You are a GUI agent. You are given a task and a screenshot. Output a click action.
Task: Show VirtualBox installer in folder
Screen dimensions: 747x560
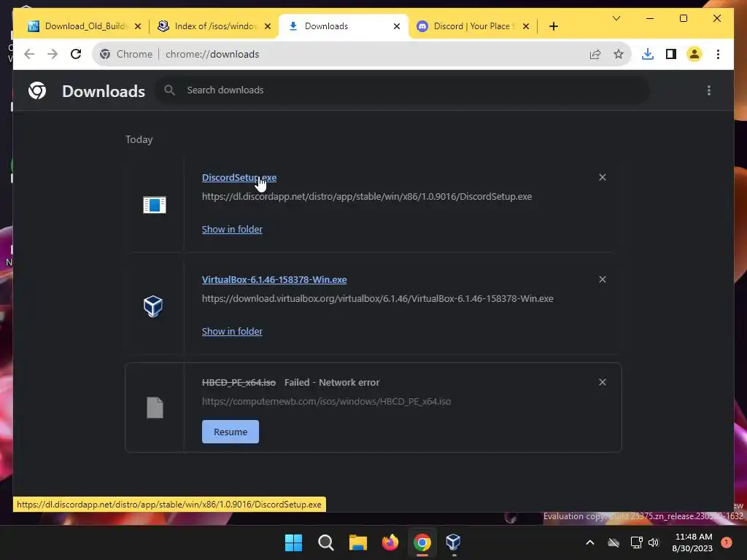point(232,332)
